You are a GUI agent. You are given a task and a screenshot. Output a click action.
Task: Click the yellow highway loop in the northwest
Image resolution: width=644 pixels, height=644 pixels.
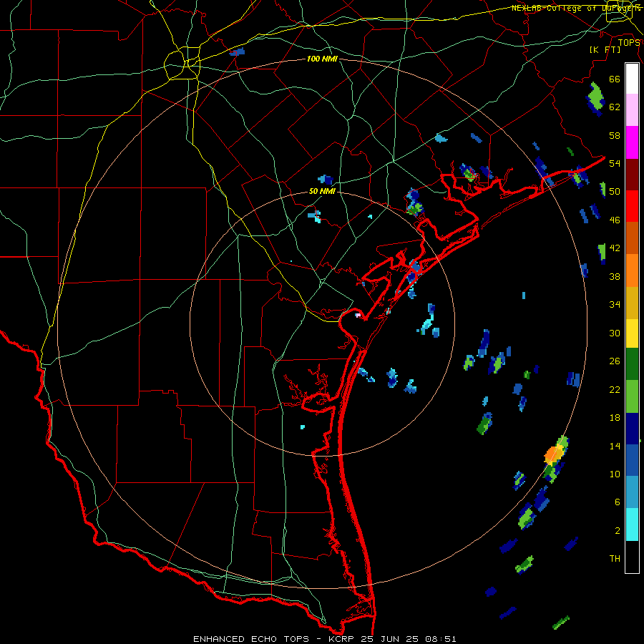[182, 63]
